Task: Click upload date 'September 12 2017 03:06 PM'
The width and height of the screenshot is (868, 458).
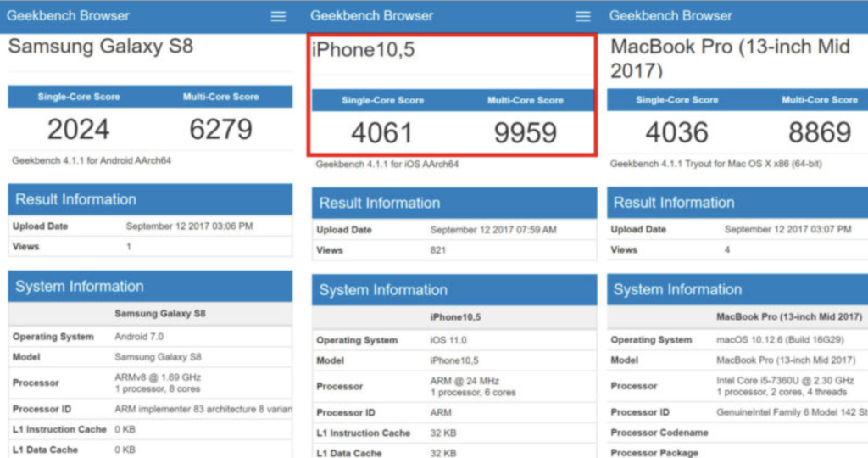Action: (189, 226)
